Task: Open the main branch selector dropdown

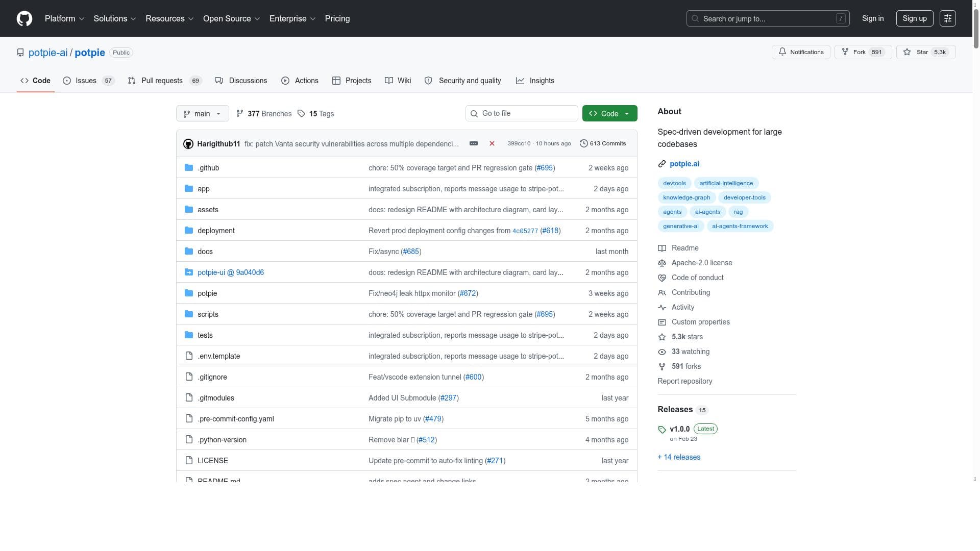Action: 202,114
